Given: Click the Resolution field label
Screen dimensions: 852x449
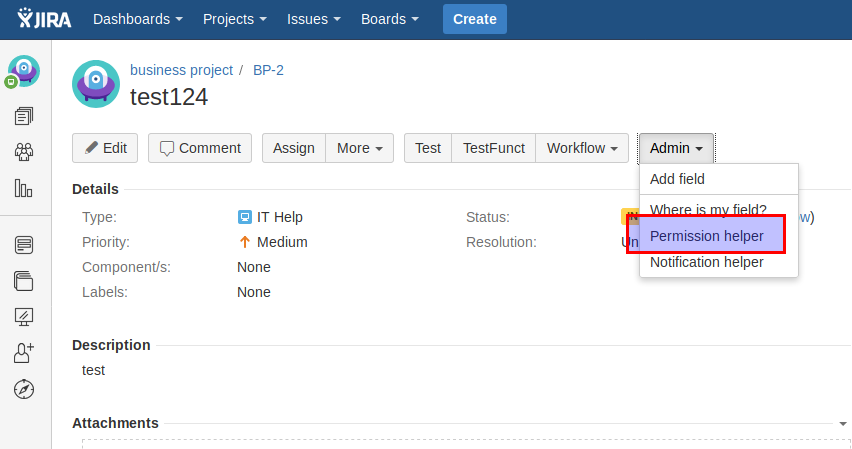Looking at the screenshot, I should [x=501, y=242].
